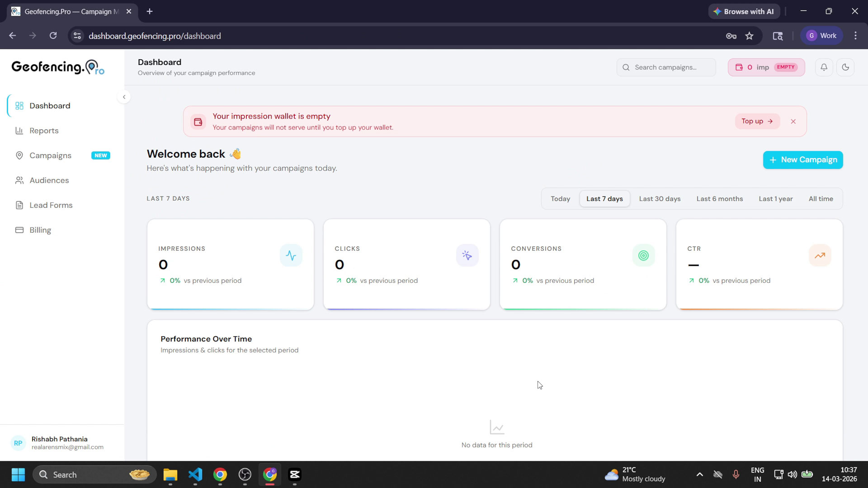Open the 0 imp wallet indicator
This screenshot has height=488, width=868.
tap(766, 67)
